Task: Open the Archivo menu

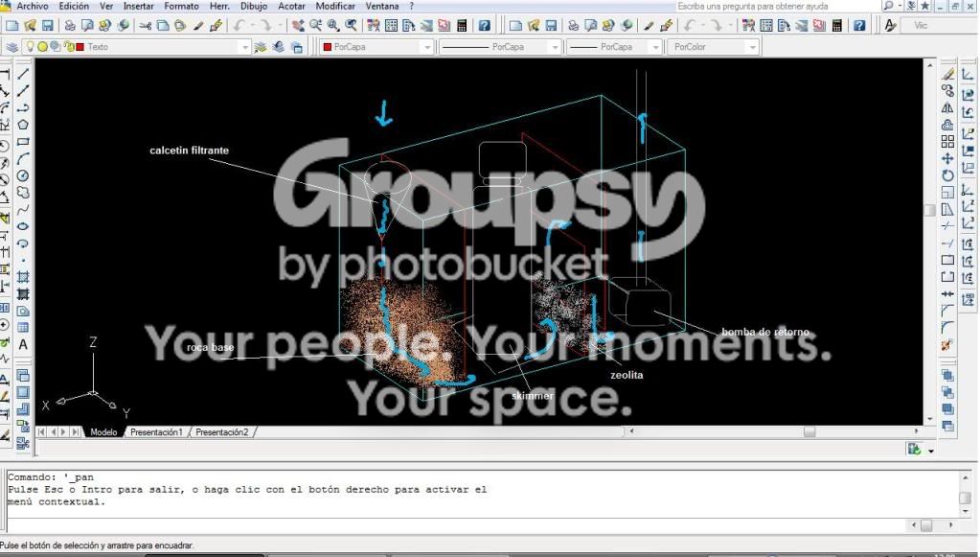Action: click(33, 7)
